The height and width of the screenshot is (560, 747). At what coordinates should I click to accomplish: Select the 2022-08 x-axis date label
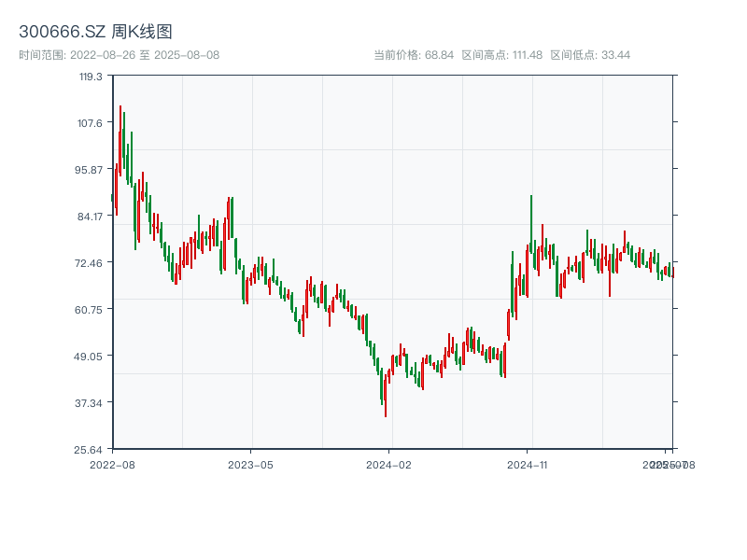112,464
